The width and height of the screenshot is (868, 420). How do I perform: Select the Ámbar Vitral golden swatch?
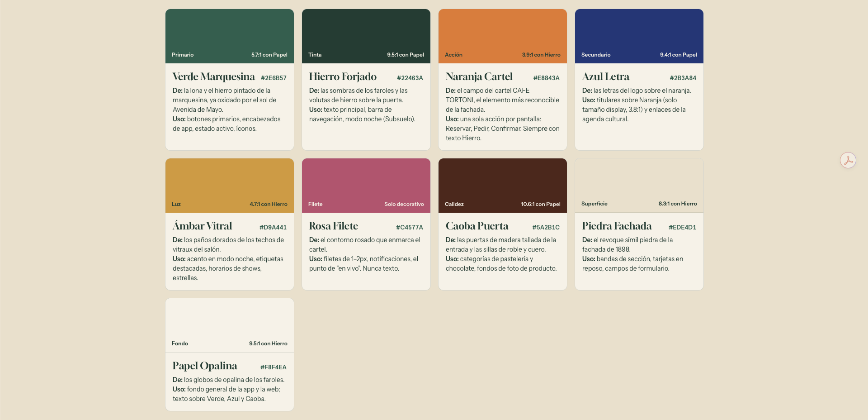tap(230, 186)
